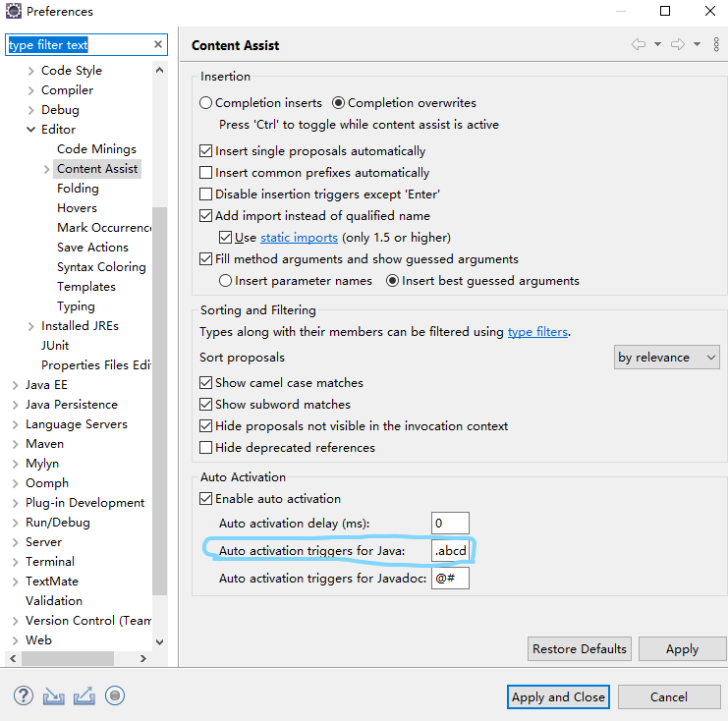This screenshot has height=721, width=728.
Task: Collapse the Editor tree node
Action: (x=30, y=130)
